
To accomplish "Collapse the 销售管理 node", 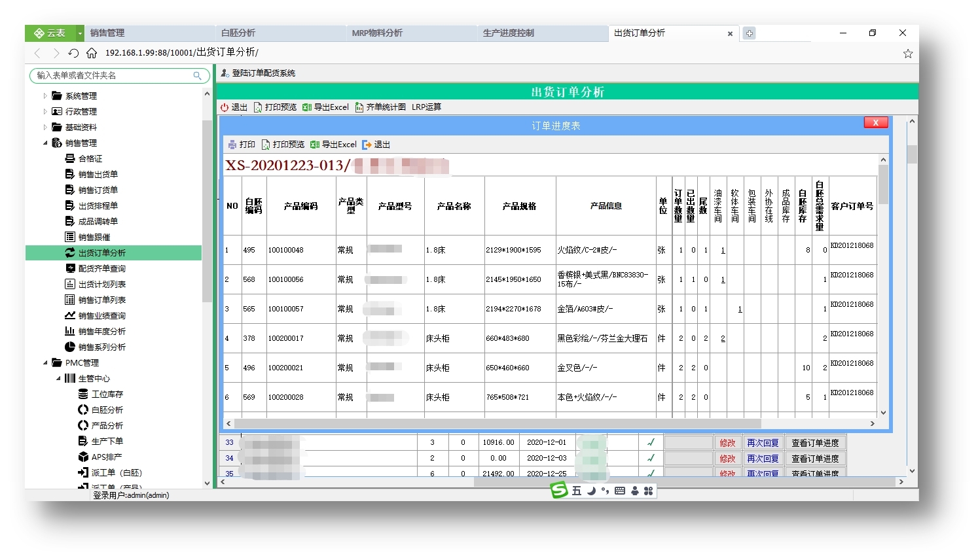I will pyautogui.click(x=45, y=143).
